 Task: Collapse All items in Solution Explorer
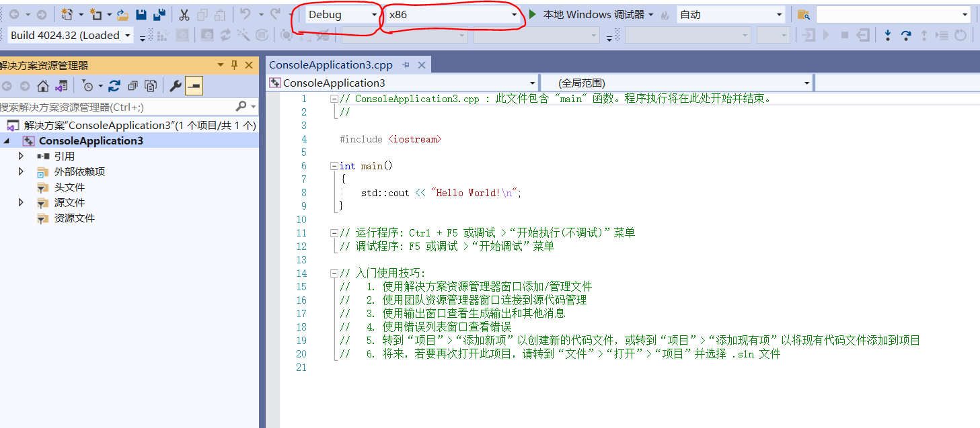coord(133,86)
